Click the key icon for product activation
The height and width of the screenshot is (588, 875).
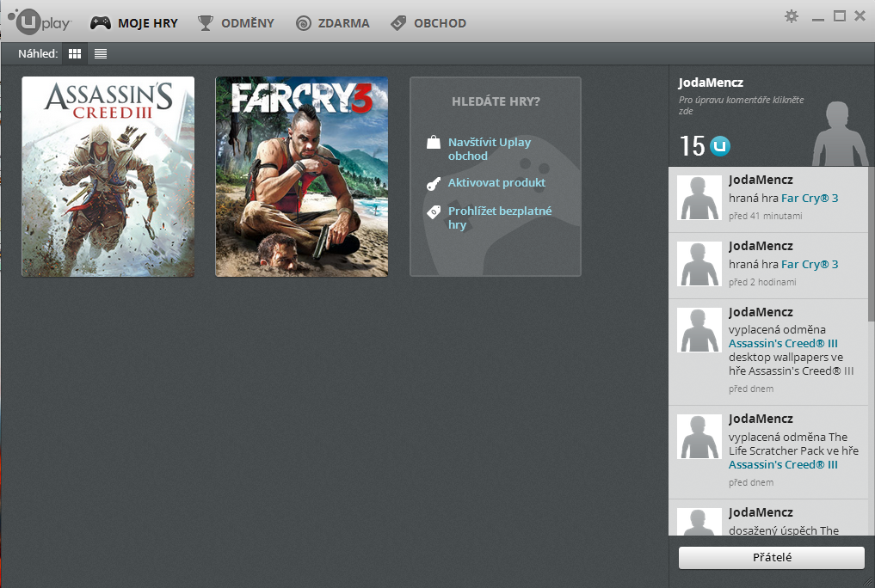434,184
